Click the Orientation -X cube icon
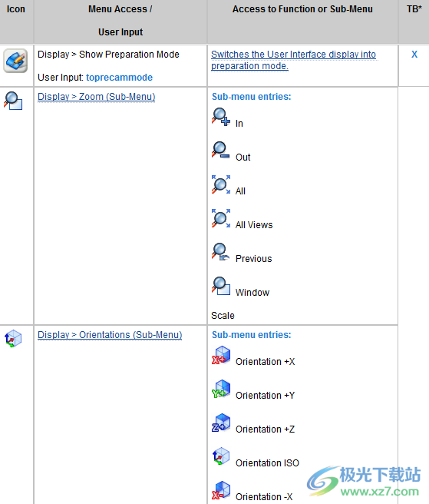429x504 pixels. (x=221, y=490)
